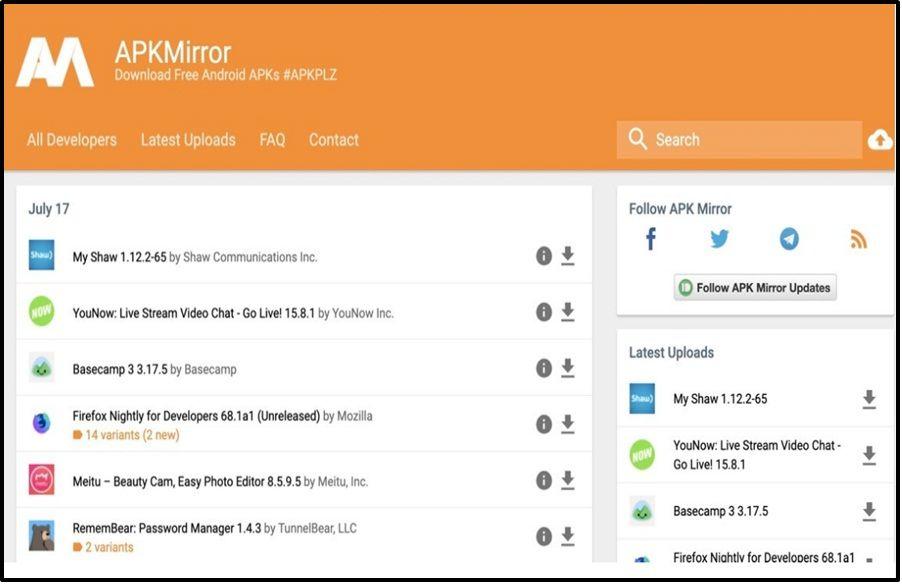Click the search magnifier icon
The height and width of the screenshot is (585, 902).
(637, 139)
